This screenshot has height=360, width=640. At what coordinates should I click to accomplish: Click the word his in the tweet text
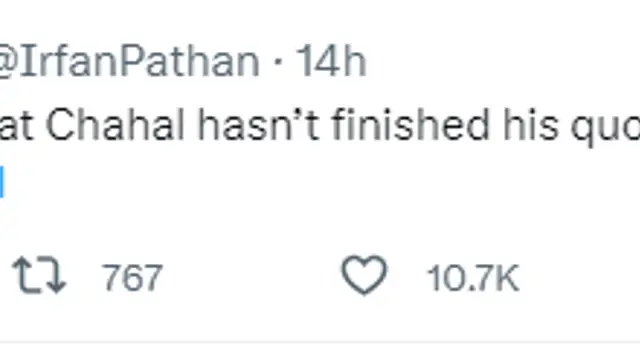click(x=530, y=125)
